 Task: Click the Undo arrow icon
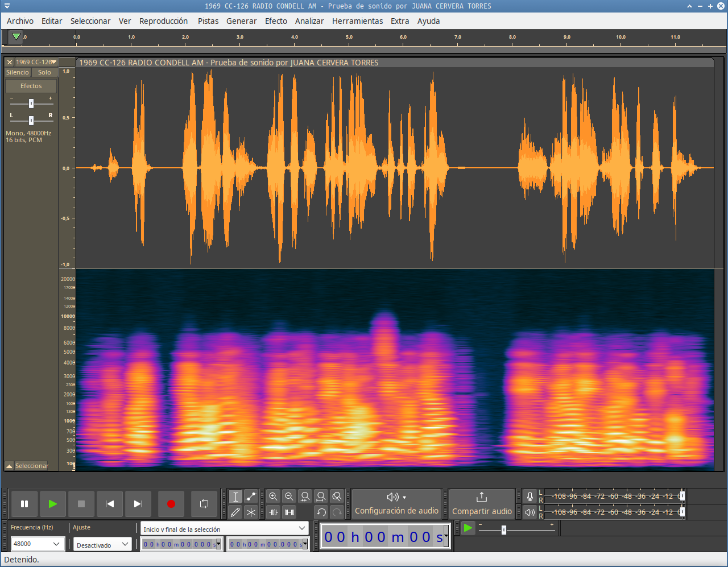click(x=321, y=512)
